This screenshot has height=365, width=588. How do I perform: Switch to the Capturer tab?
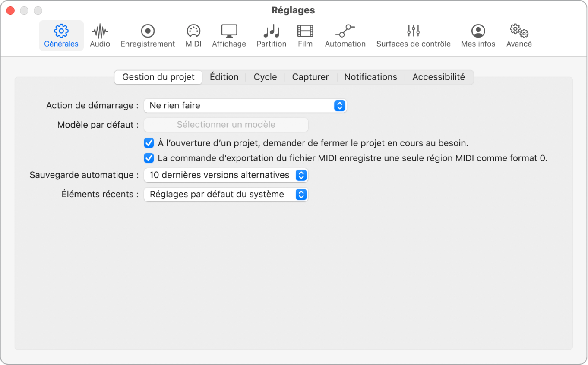(310, 77)
